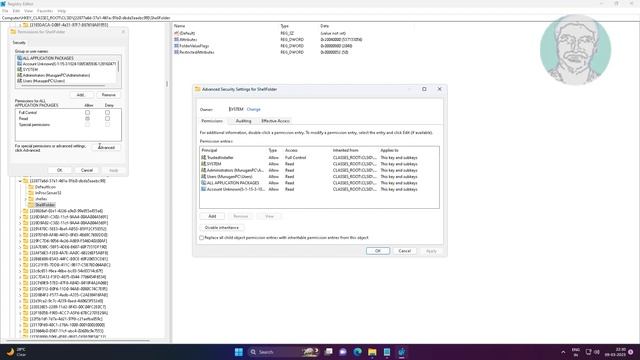640x360 pixels.
Task: Open Microsoft Edge from the taskbar
Action: pos(358,352)
